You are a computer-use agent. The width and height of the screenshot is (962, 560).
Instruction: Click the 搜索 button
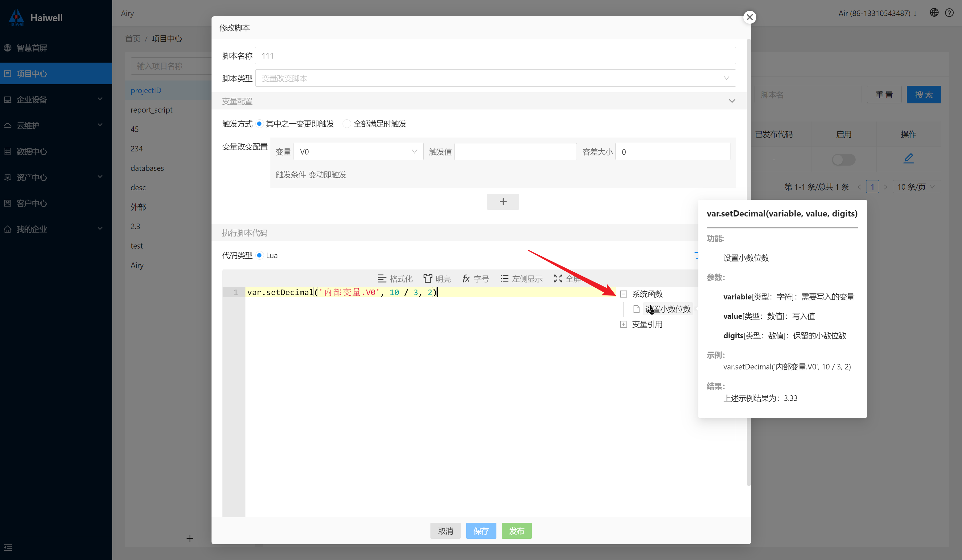(x=924, y=95)
